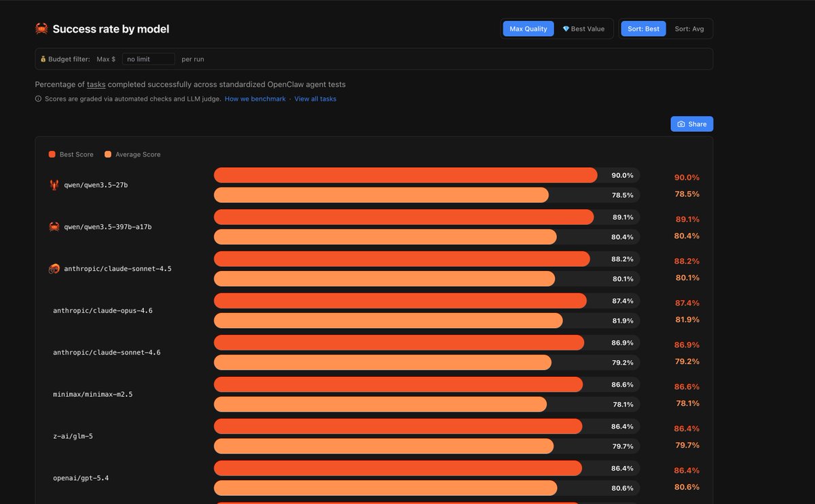Click the 89.1% best bar for qwen3.5-397b-a17b
This screenshot has width=815, height=504.
(x=403, y=217)
